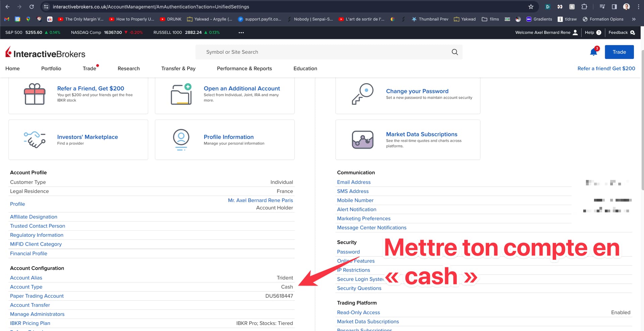Open Account Transfer link
Viewport: 644px width, 331px height.
coord(30,305)
